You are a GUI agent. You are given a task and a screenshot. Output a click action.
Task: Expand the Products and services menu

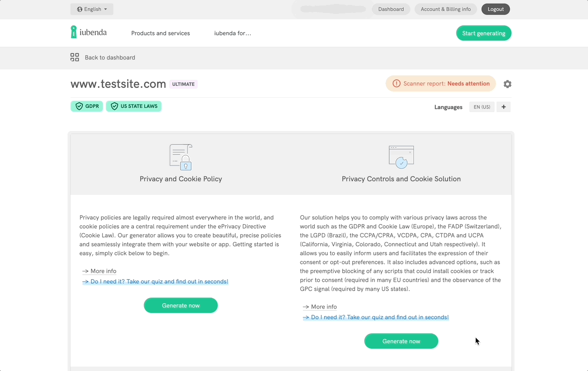coord(160,33)
